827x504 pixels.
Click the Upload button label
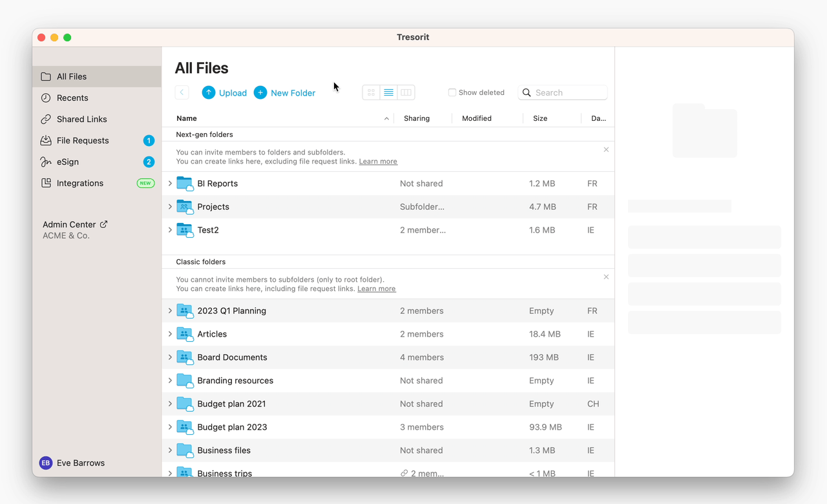tap(233, 93)
